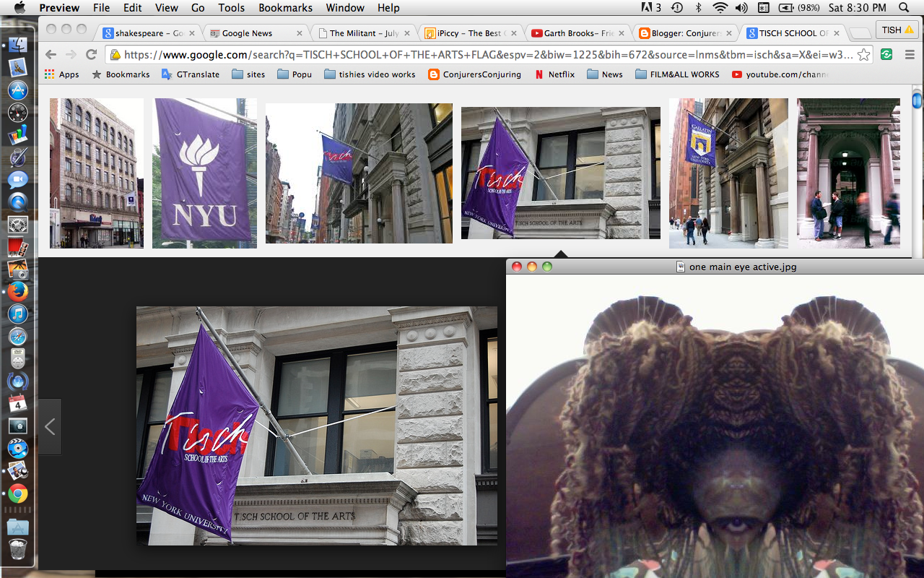Open the Apps bookmarks shortcut

(x=62, y=74)
